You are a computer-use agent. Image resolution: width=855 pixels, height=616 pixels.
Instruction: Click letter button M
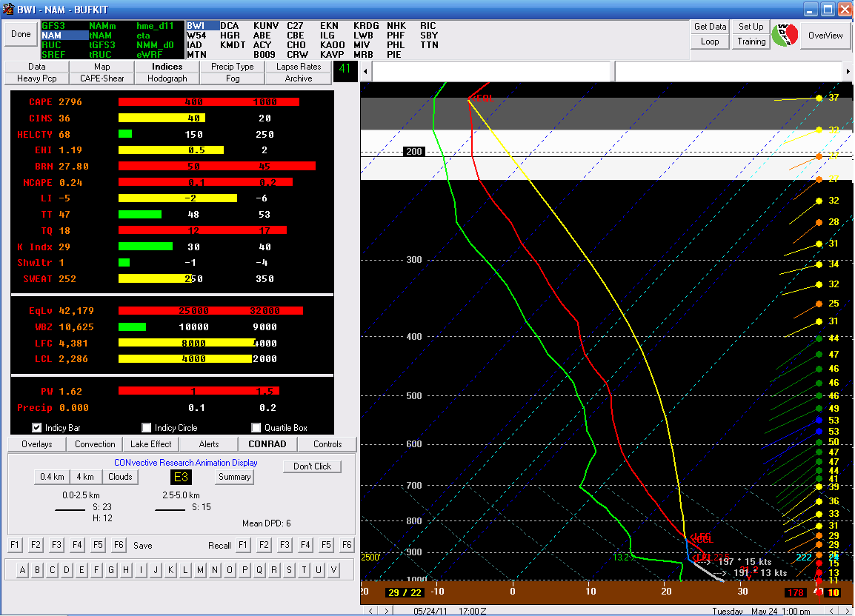click(x=200, y=570)
